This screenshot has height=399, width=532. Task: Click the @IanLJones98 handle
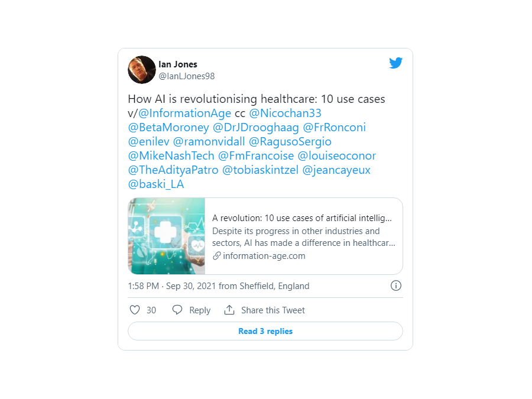point(187,76)
